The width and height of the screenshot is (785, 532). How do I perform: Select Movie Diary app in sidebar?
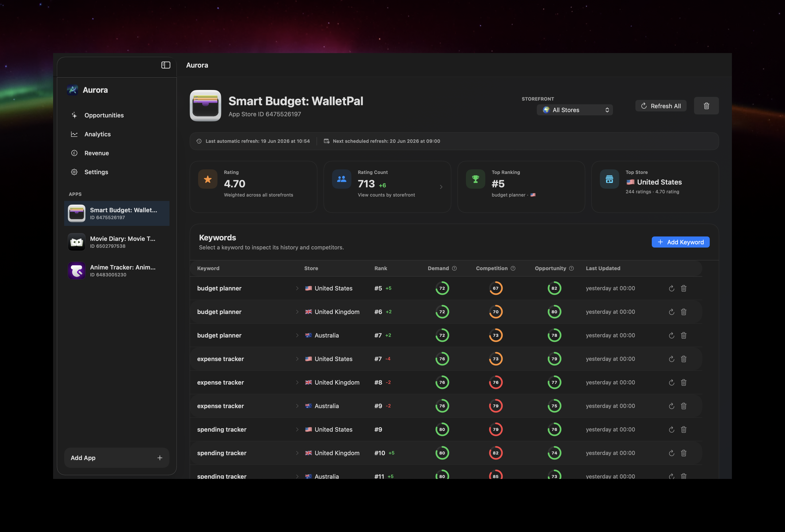[117, 242]
